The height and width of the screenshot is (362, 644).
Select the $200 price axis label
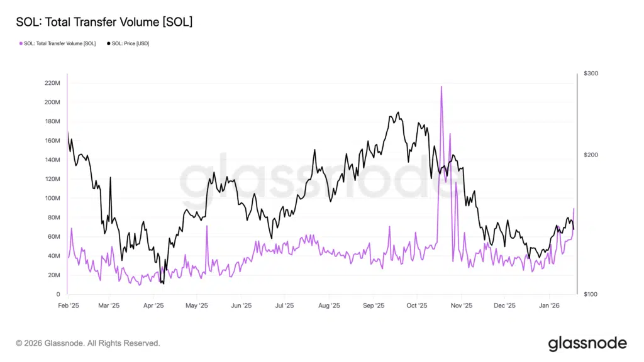(592, 155)
